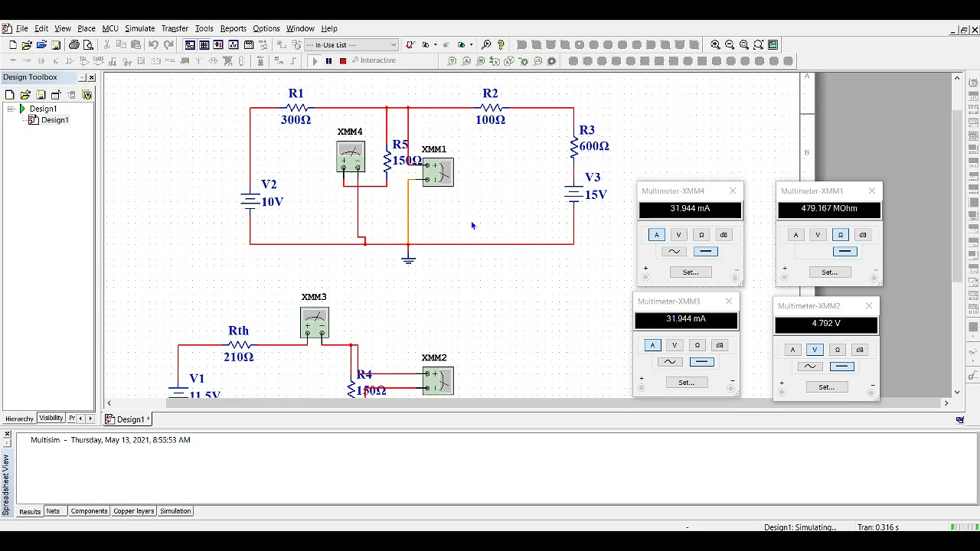Toggle the Design Toolbox panel icon
Viewport: 980px width, 551px height.
click(x=190, y=45)
